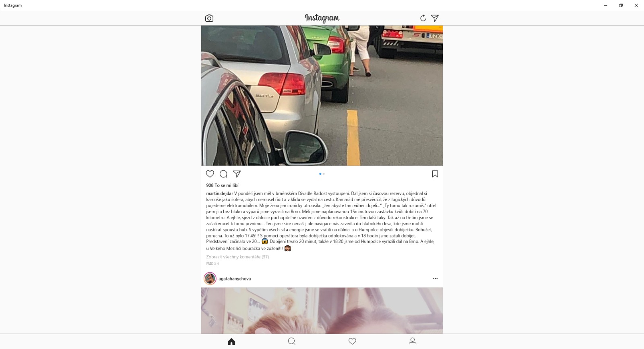The width and height of the screenshot is (644, 349).
Task: Open the agatahanychova username link
Action: (235, 278)
